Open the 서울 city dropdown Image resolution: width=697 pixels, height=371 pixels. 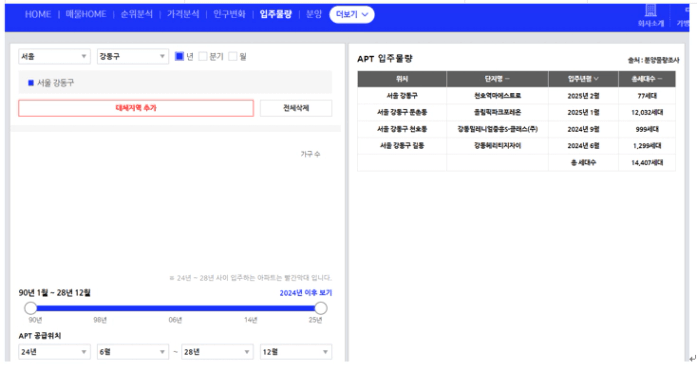click(x=54, y=56)
